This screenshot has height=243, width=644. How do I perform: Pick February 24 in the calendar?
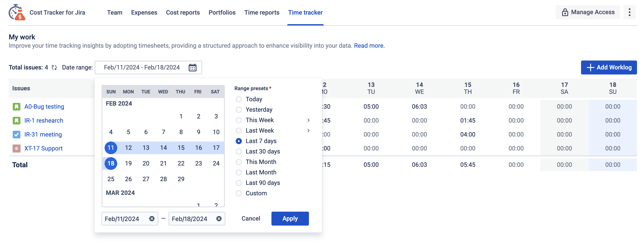[216, 163]
